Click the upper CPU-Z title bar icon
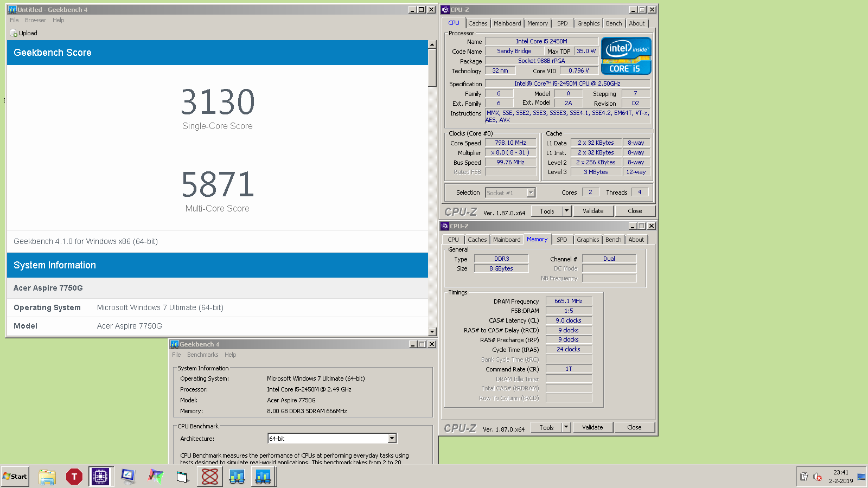This screenshot has width=868, height=488. [x=445, y=9]
